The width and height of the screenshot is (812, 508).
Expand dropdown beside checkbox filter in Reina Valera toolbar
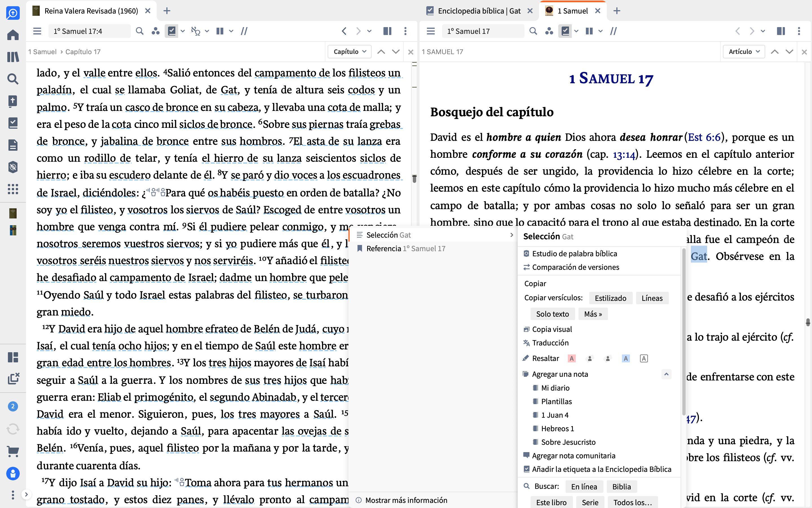[182, 31]
